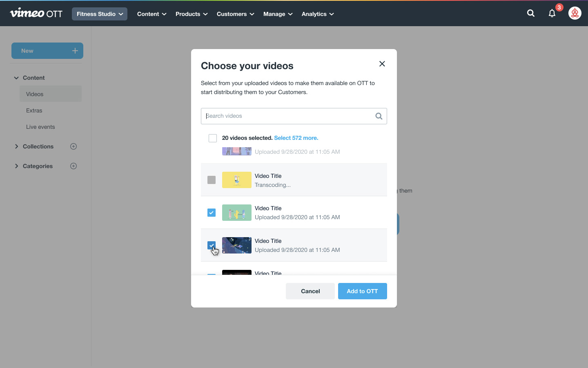
Task: Open the Analytics menu
Action: 318,14
